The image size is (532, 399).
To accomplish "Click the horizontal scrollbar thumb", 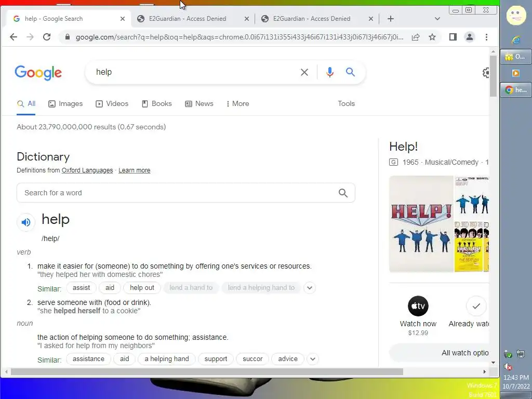I will (x=207, y=372).
